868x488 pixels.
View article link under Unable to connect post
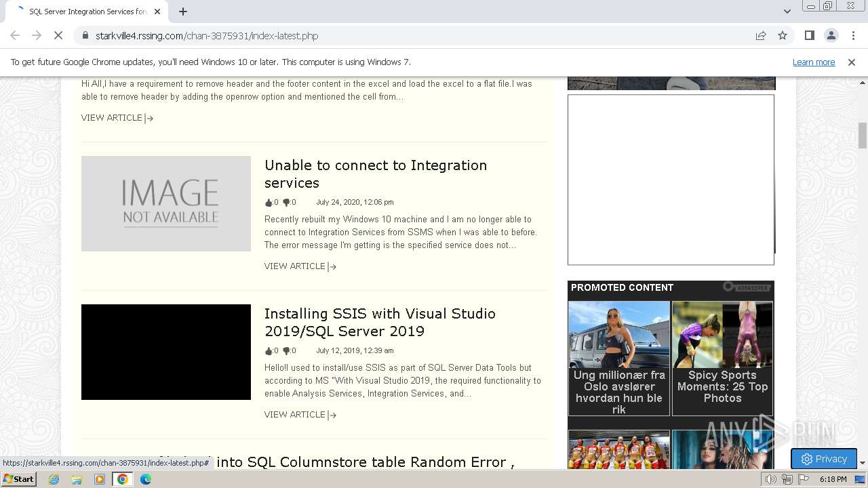pyautogui.click(x=300, y=266)
